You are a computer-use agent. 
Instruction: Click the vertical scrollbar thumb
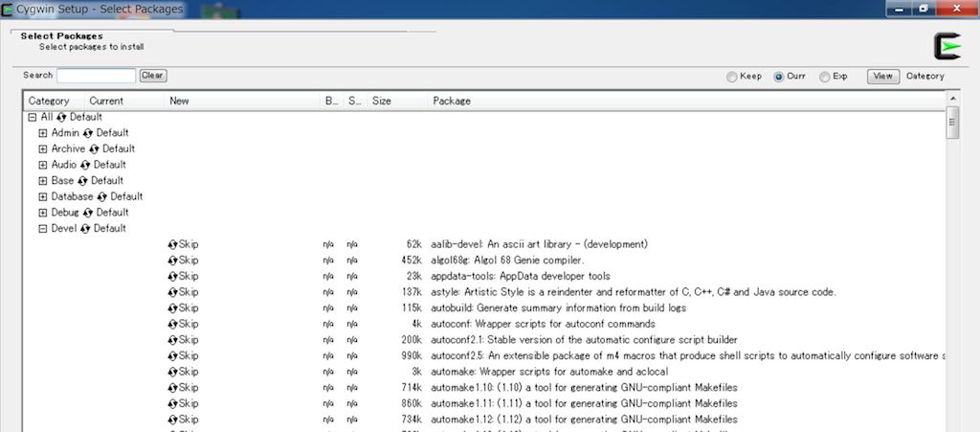[x=952, y=122]
